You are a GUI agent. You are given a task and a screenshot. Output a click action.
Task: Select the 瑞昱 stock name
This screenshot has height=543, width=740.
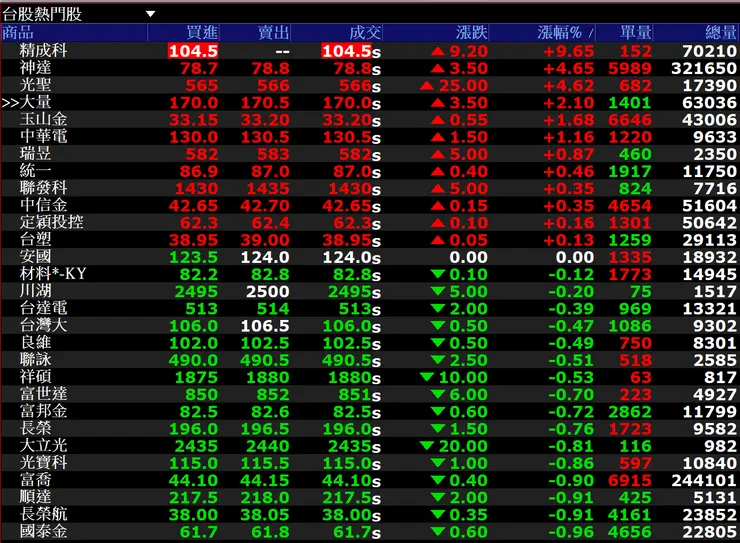(35, 153)
